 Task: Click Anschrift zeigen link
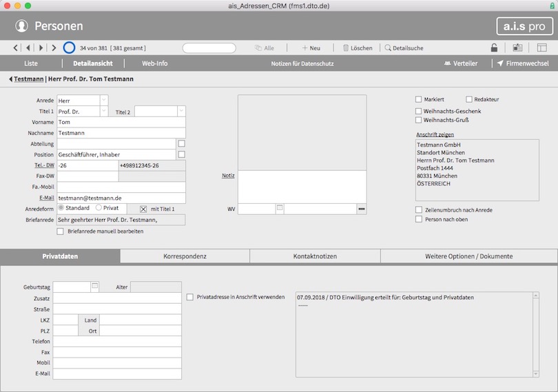[x=435, y=134]
